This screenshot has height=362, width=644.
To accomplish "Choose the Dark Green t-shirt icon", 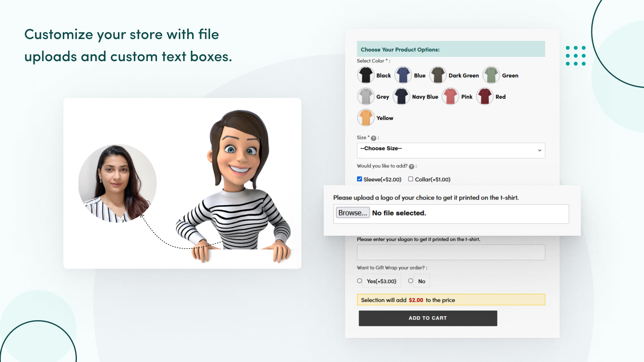I will click(x=438, y=75).
